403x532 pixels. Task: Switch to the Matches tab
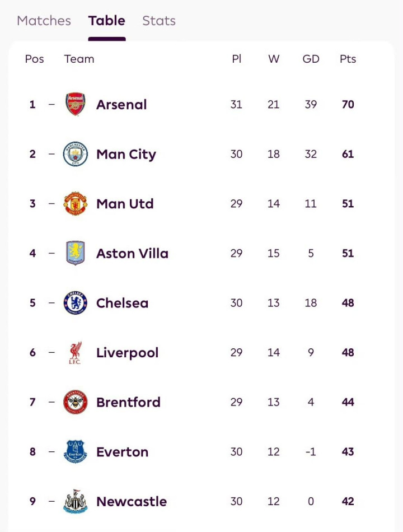[44, 21]
